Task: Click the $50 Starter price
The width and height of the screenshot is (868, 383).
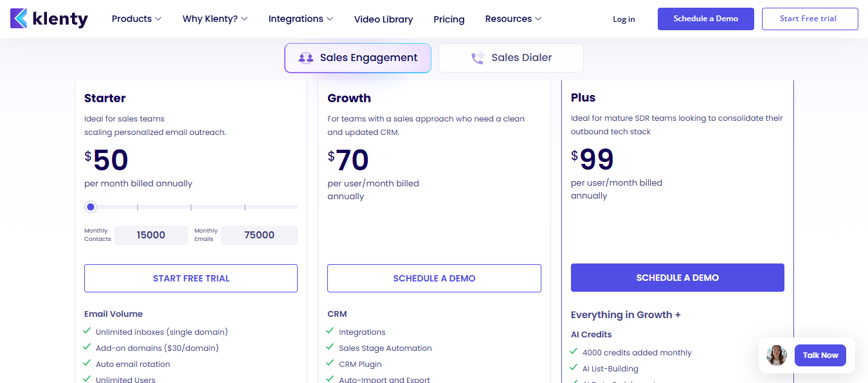Action: point(107,161)
